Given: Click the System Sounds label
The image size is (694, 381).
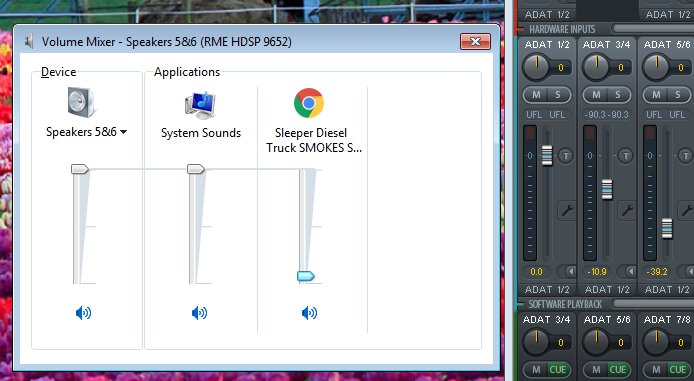Looking at the screenshot, I should [201, 133].
